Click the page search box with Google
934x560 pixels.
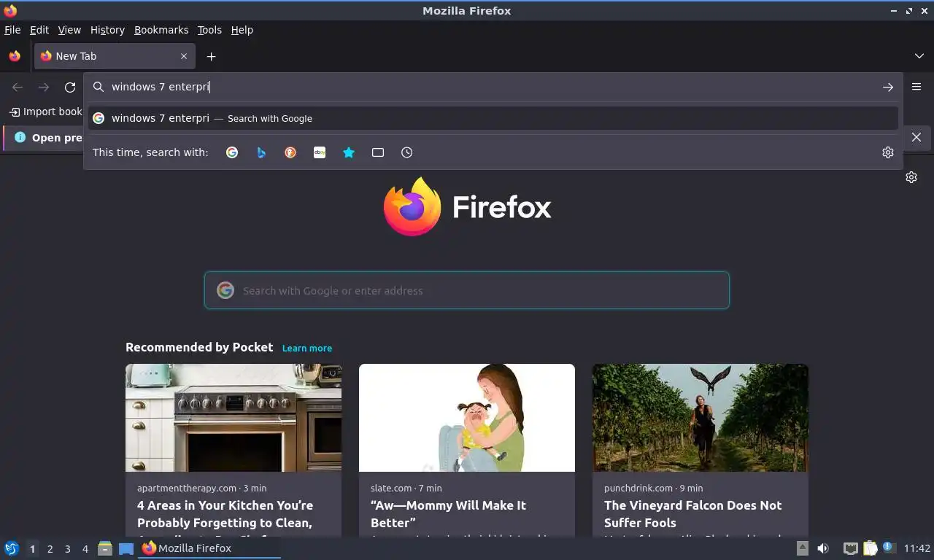click(467, 290)
